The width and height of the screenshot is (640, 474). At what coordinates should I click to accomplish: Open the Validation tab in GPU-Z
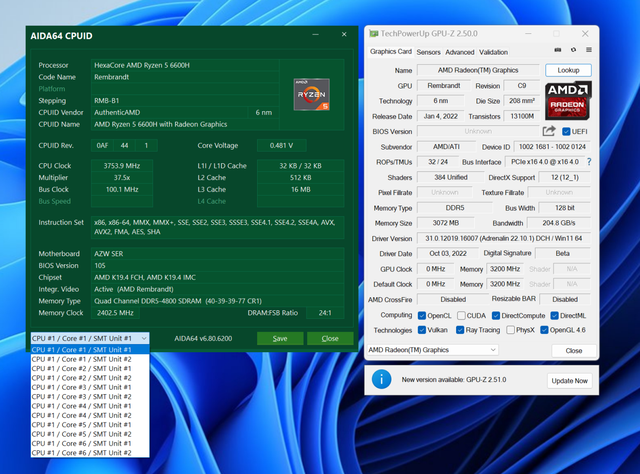click(493, 52)
